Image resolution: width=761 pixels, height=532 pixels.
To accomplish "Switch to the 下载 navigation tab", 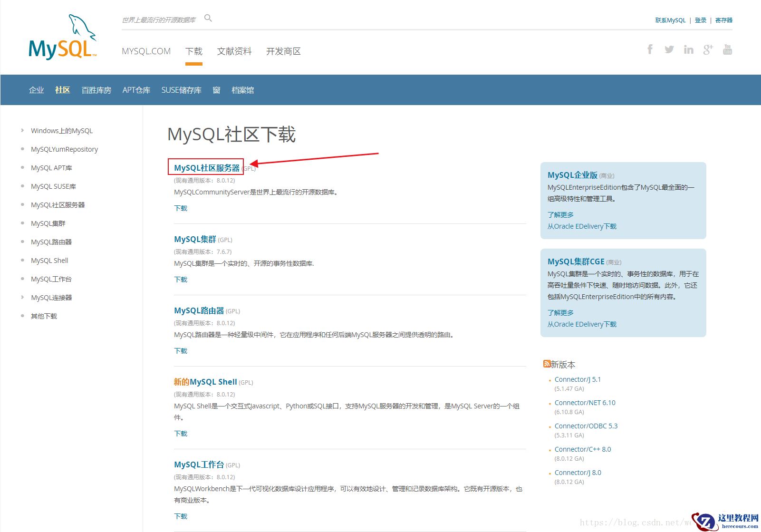I will [x=193, y=51].
